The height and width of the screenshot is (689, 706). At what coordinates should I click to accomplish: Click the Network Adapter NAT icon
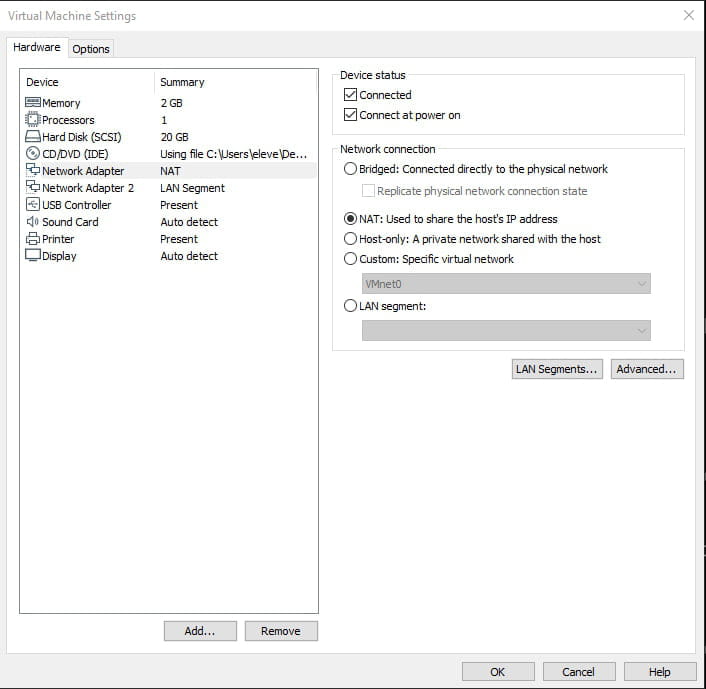tap(33, 170)
